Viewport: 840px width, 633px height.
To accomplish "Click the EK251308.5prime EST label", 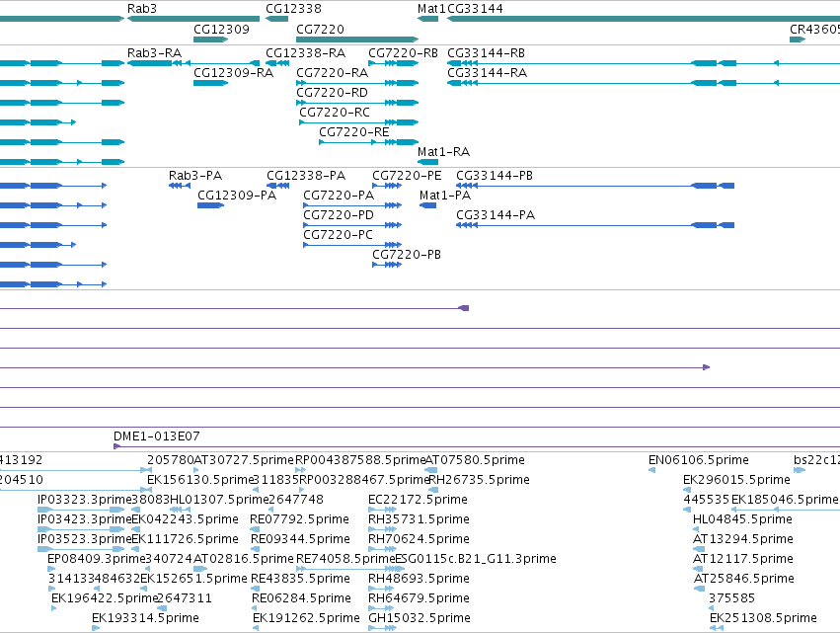I will (763, 618).
